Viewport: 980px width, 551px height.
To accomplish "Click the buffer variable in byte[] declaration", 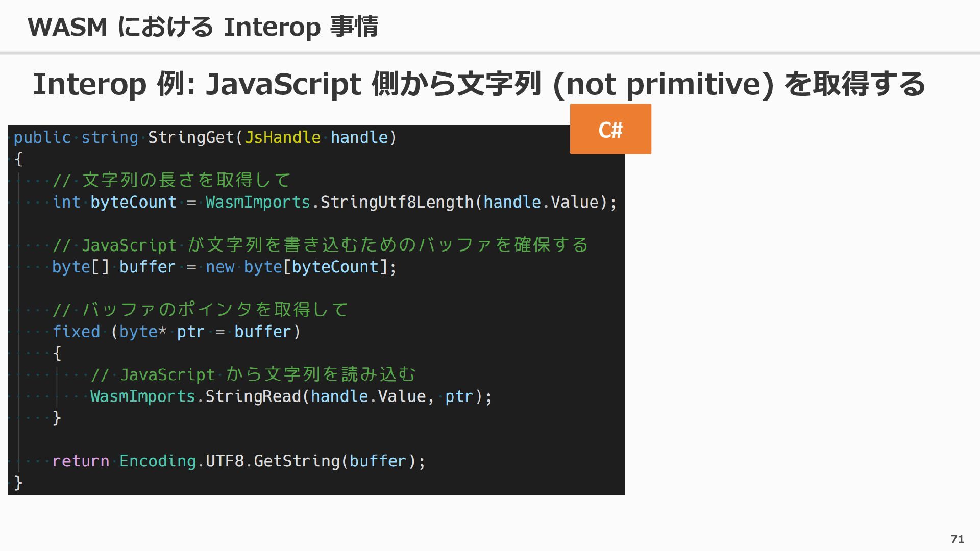I will coord(148,267).
